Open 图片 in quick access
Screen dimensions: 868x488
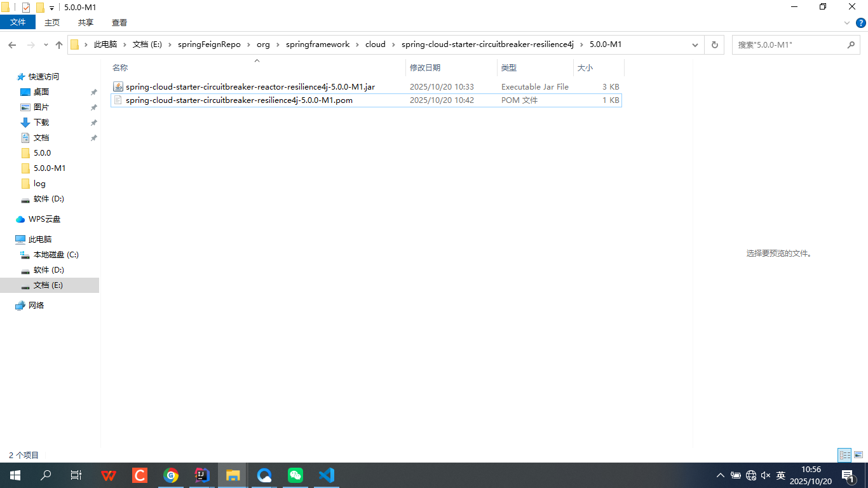click(41, 107)
